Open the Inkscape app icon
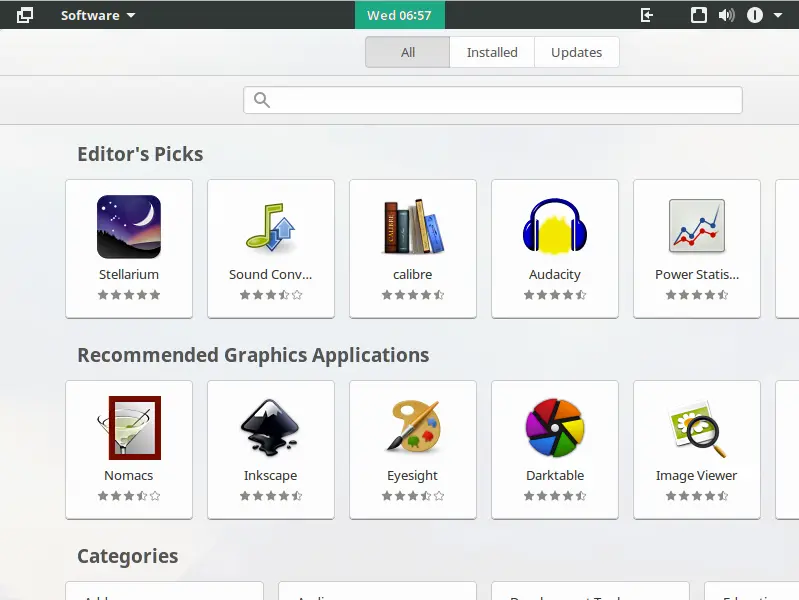Screen dimensions: 799x600 tap(270, 428)
